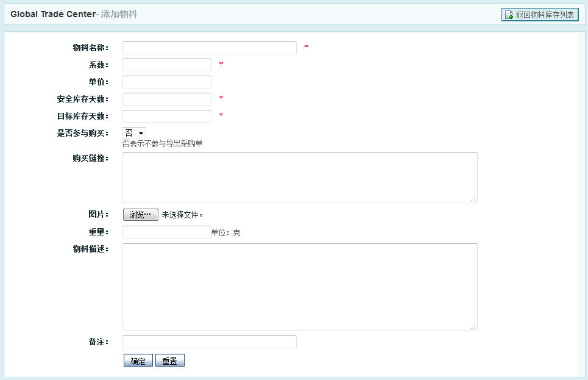Screen dimensions: 588x380
Task: Click inside the 物料描述 text area
Action: [x=300, y=287]
